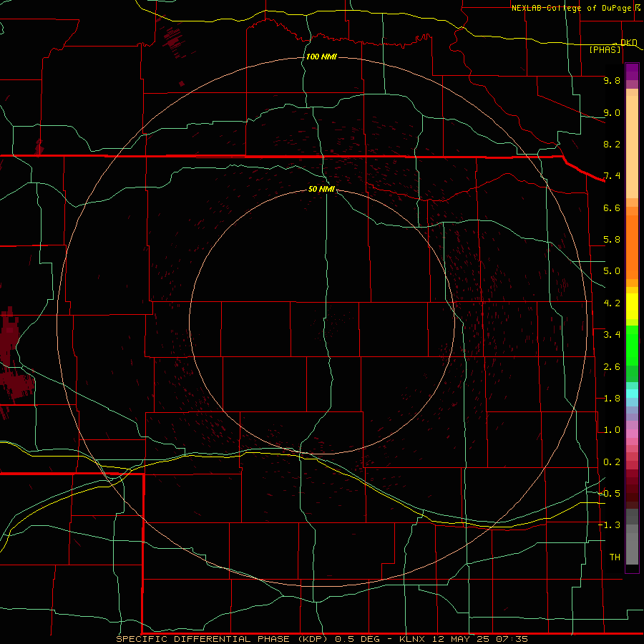Click the 2.6 legend value
This screenshot has height=644, width=644.
click(x=612, y=367)
